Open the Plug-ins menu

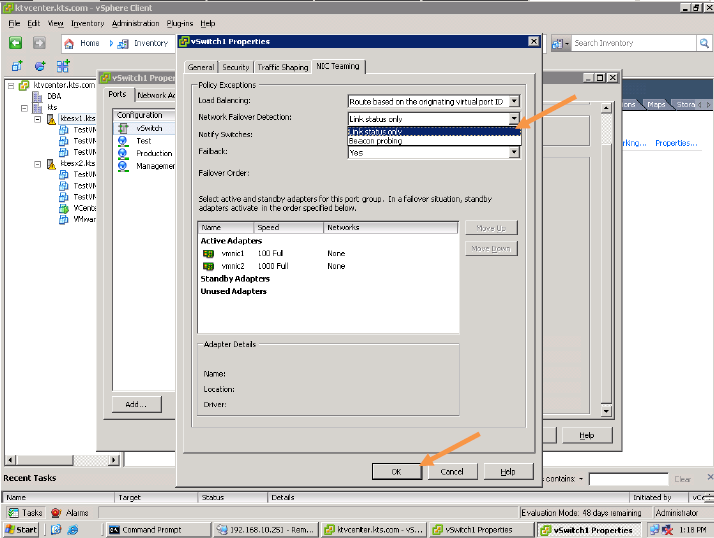(x=179, y=23)
